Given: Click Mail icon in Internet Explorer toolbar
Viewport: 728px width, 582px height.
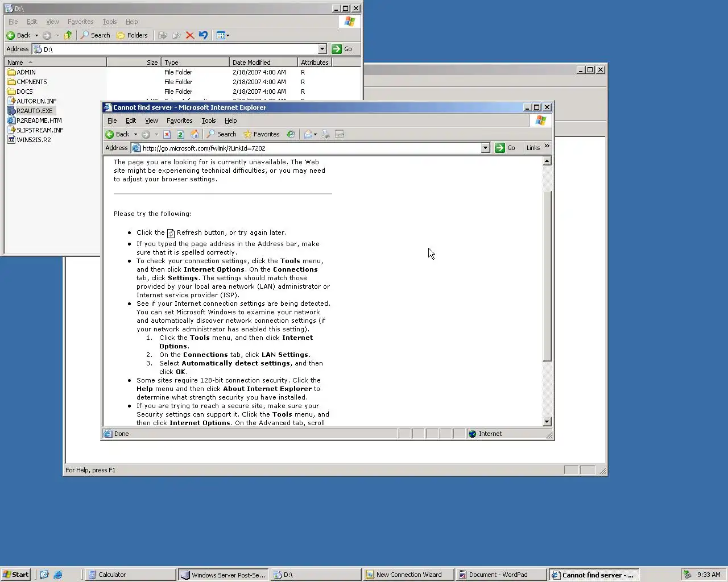Looking at the screenshot, I should coord(308,134).
